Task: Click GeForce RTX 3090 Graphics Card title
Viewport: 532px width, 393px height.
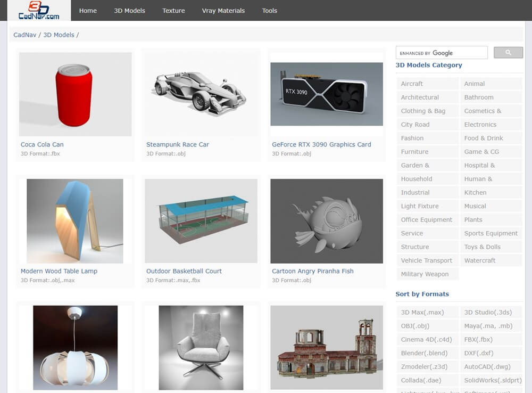Action: 321,144
